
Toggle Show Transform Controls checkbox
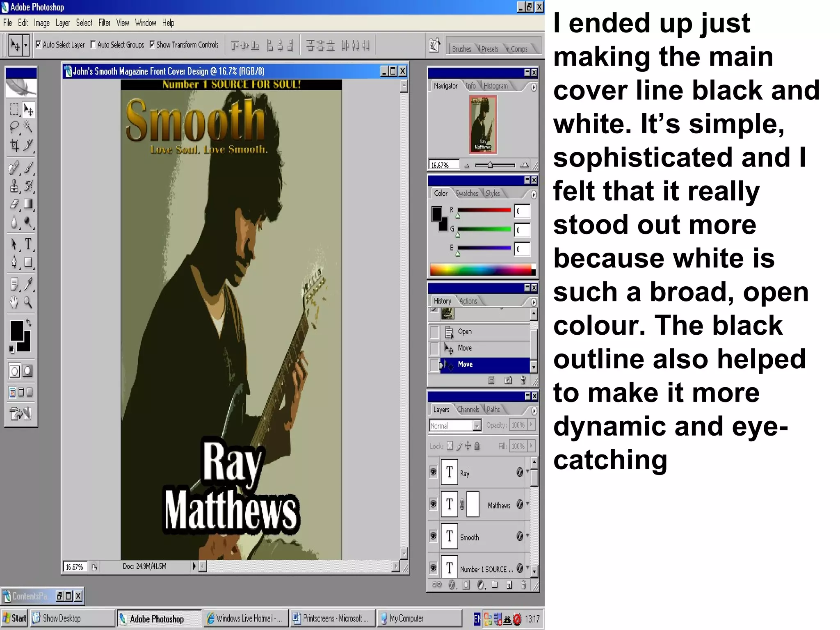pyautogui.click(x=152, y=44)
